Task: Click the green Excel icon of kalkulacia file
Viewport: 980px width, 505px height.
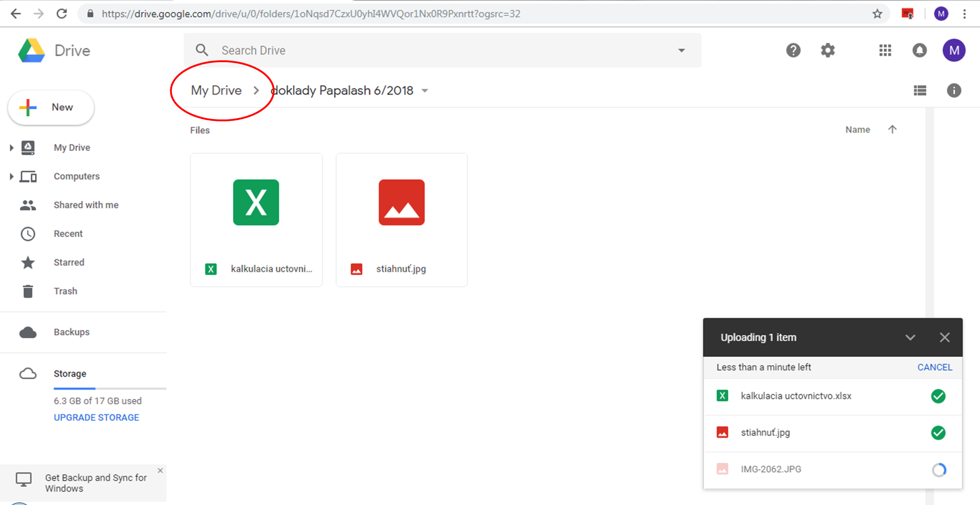Action: [256, 202]
